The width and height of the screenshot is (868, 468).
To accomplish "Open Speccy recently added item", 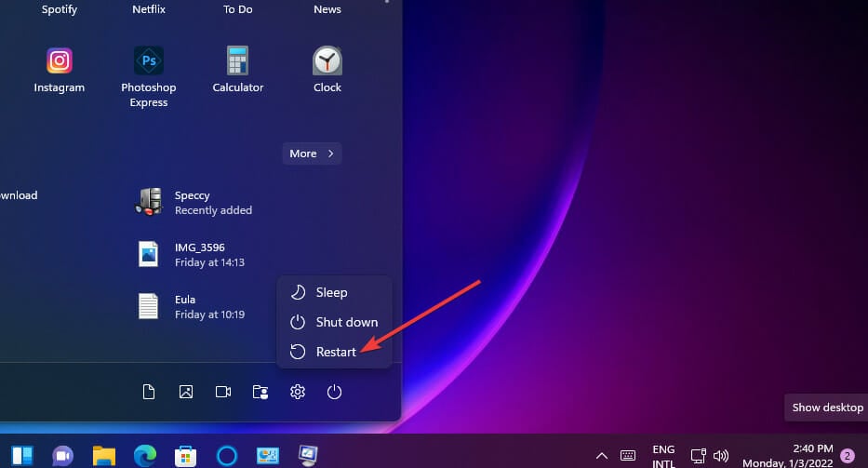I will pos(194,202).
